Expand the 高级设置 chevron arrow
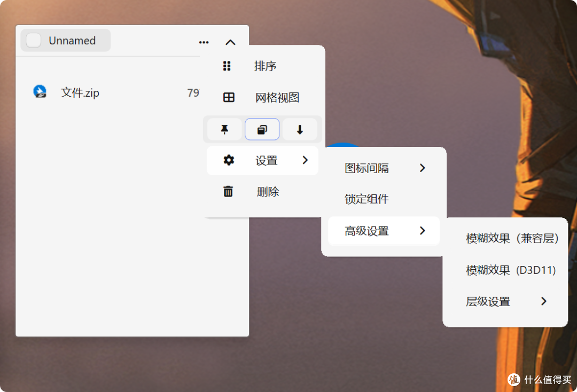 tap(423, 231)
